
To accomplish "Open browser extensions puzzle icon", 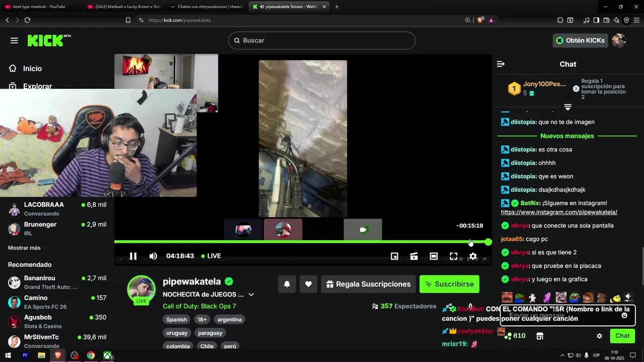I will (560, 20).
